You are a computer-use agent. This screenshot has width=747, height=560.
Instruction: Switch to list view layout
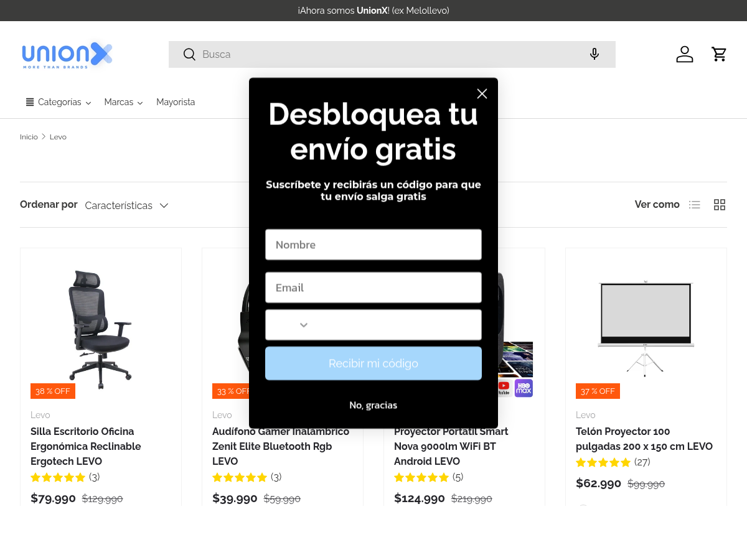[x=695, y=205]
